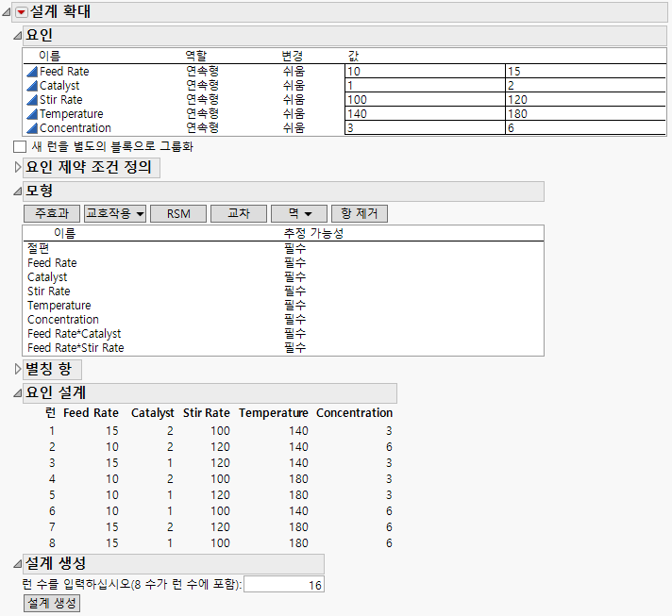Select the Feed Rate term in model list
672x616 pixels.
[52, 262]
